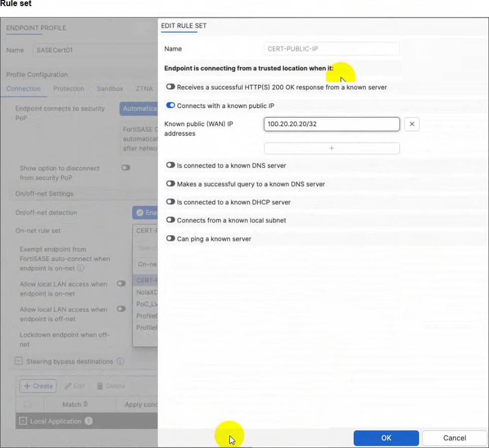Sort by the Match column arrows

pos(86,404)
